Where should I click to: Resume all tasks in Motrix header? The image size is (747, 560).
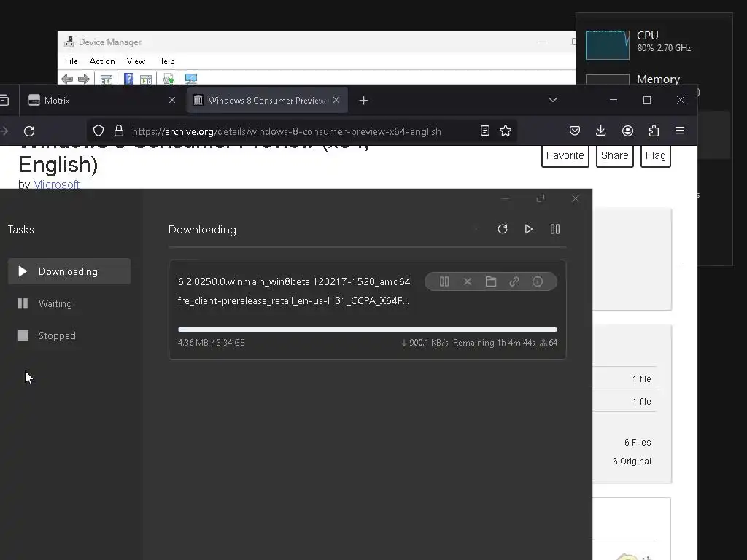click(528, 229)
